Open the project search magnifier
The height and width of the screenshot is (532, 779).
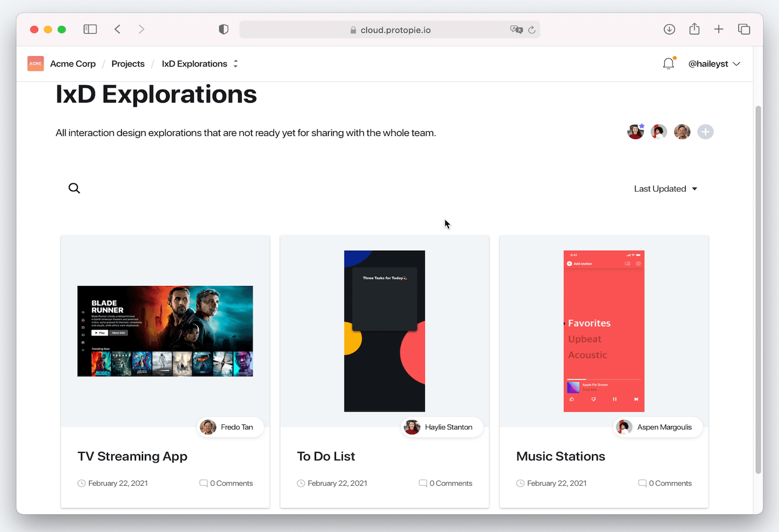pyautogui.click(x=74, y=188)
